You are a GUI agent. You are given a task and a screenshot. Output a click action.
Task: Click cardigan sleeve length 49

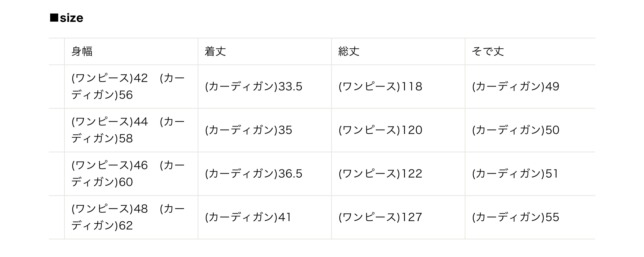516,87
